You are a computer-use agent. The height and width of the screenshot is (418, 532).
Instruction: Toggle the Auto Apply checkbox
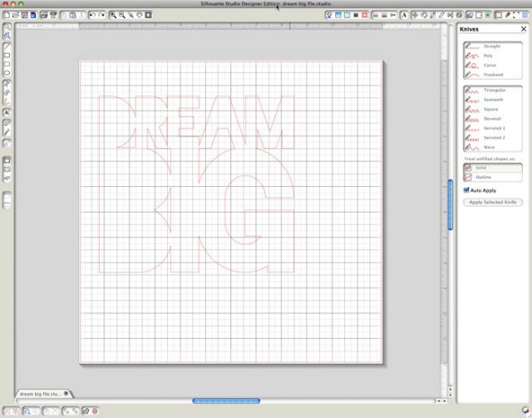coord(466,190)
